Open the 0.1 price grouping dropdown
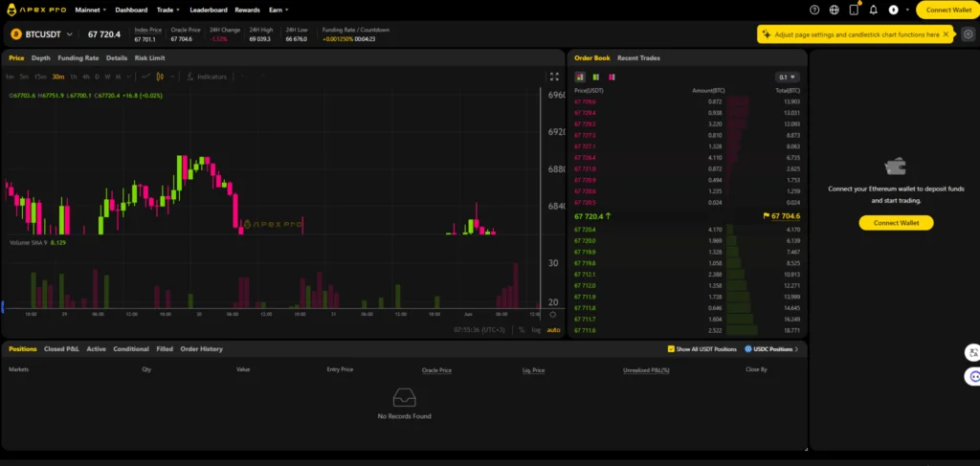 coord(787,77)
